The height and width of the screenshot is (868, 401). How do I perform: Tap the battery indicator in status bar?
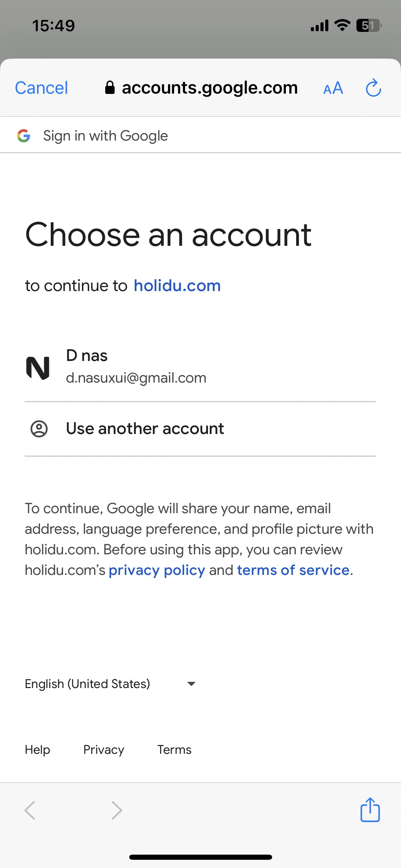(369, 25)
